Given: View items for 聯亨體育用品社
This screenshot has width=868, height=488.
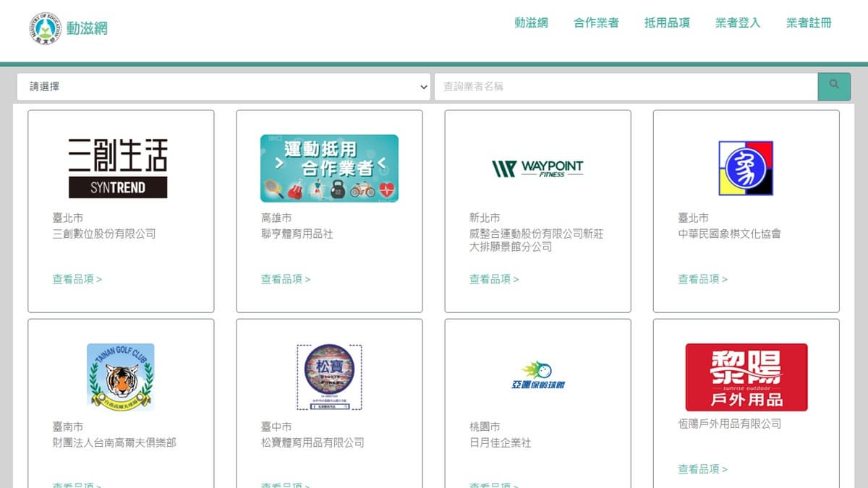Looking at the screenshot, I should click(x=286, y=279).
